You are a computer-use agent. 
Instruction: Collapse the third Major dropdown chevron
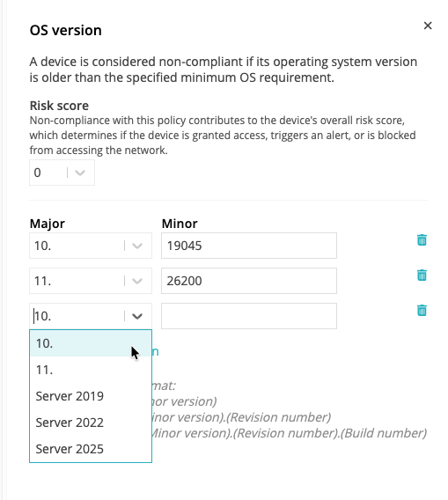(137, 316)
